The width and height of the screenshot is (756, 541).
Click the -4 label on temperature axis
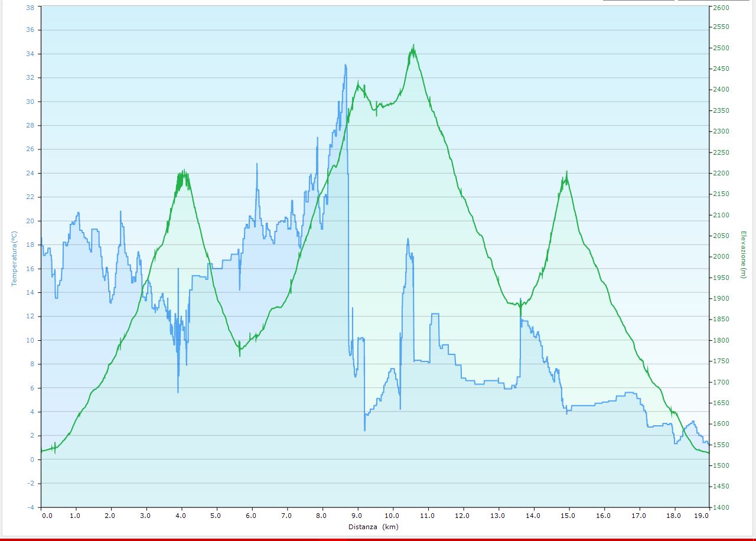30,507
